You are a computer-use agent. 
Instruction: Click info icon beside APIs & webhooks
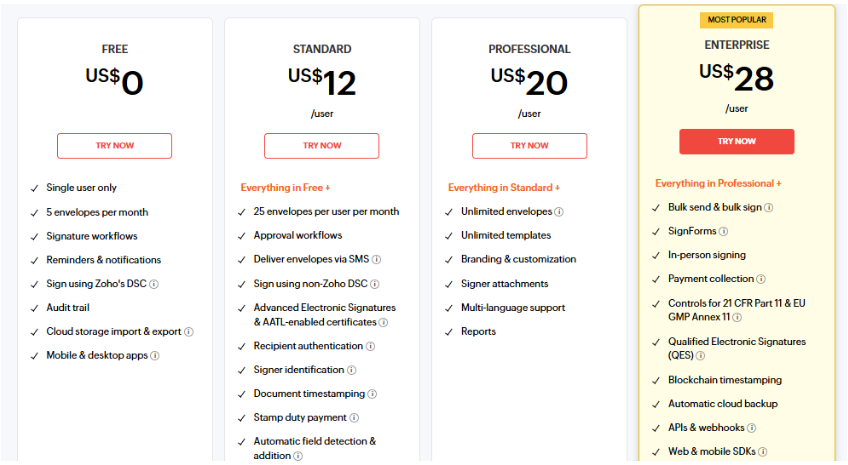[751, 428]
